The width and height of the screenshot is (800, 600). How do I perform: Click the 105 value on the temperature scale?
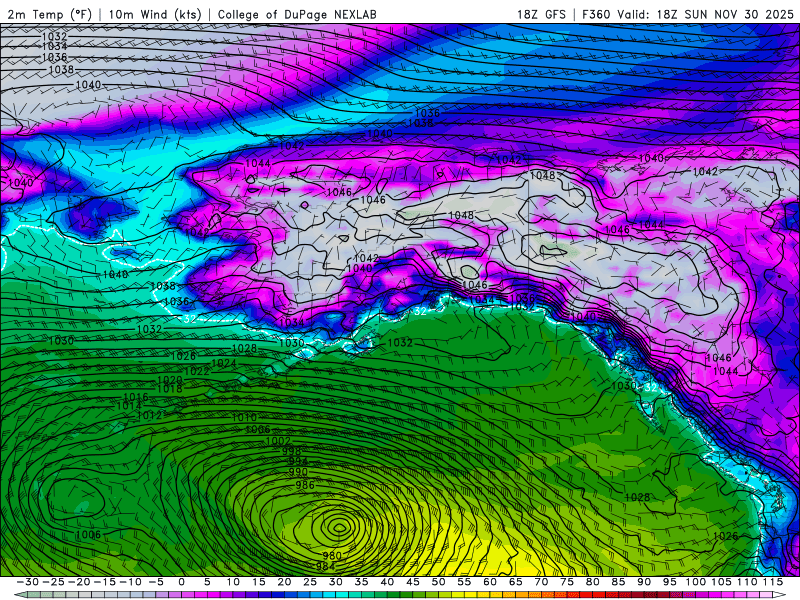tap(721, 582)
